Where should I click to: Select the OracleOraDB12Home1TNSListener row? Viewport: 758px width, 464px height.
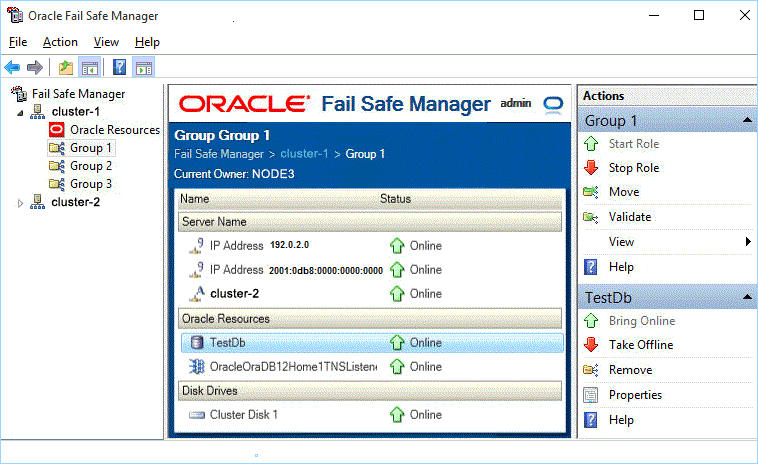(370, 367)
